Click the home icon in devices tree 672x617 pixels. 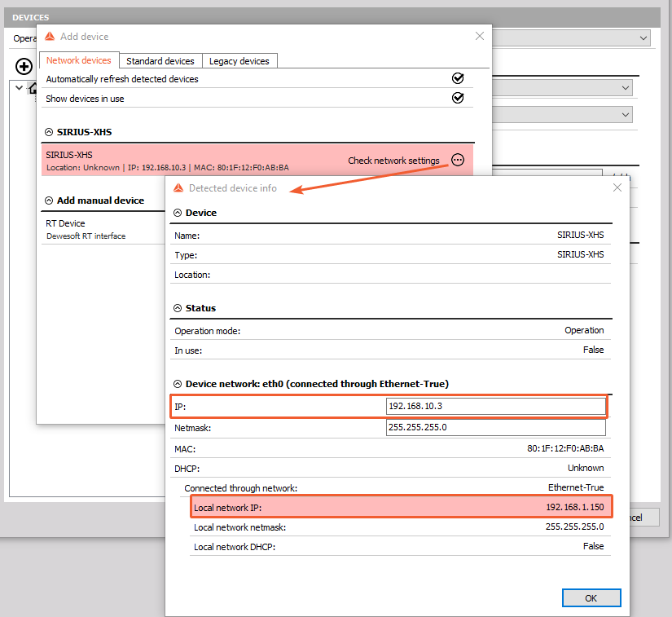coord(33,88)
